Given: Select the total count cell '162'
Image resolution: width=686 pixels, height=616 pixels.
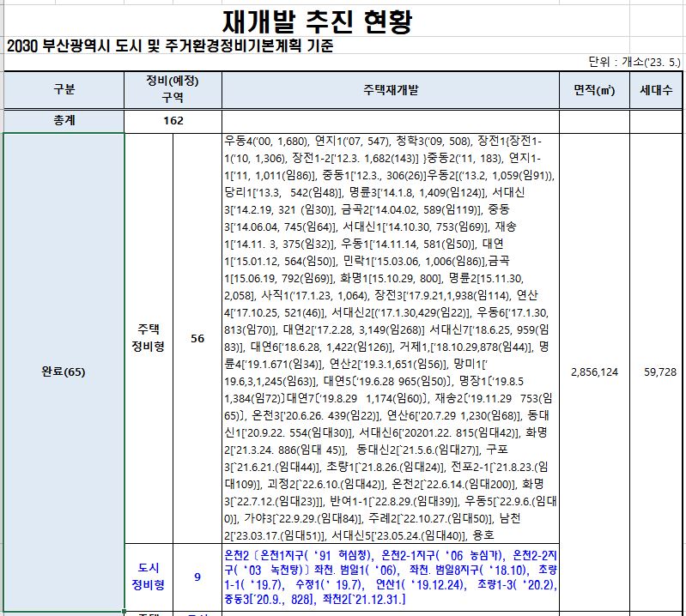Looking at the screenshot, I should [173, 121].
